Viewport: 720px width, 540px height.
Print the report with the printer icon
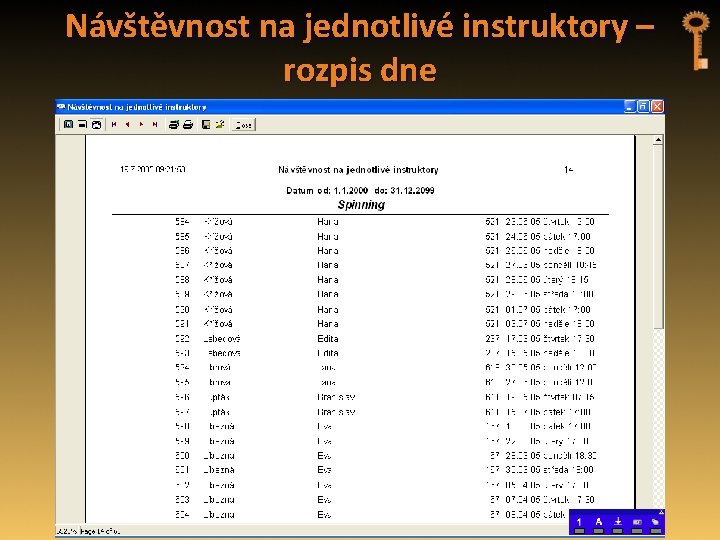tap(188, 124)
